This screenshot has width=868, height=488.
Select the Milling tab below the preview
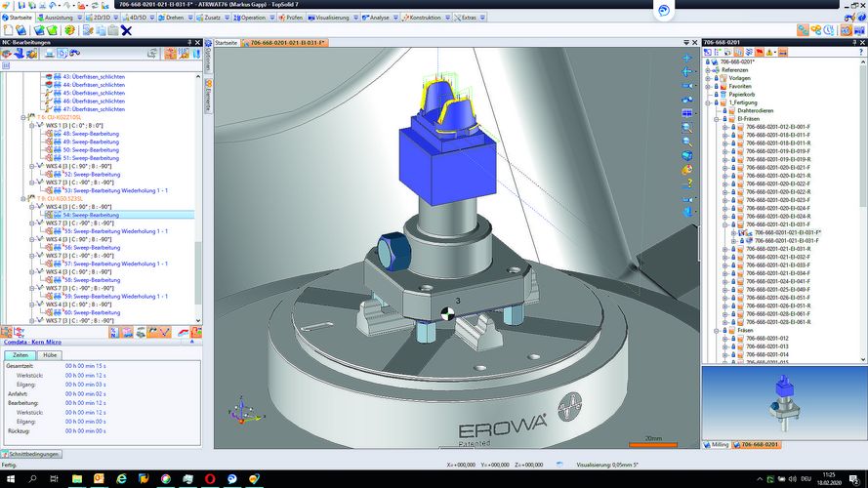point(717,445)
